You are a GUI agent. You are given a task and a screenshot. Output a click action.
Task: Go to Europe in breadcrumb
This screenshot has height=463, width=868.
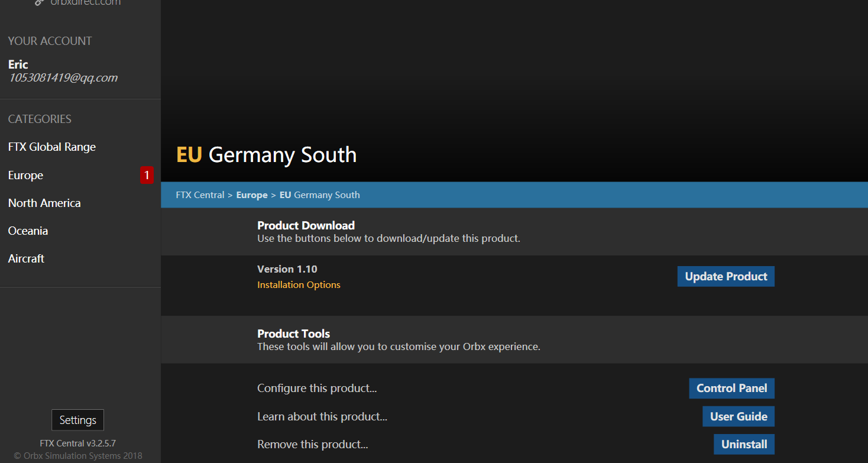(x=252, y=195)
